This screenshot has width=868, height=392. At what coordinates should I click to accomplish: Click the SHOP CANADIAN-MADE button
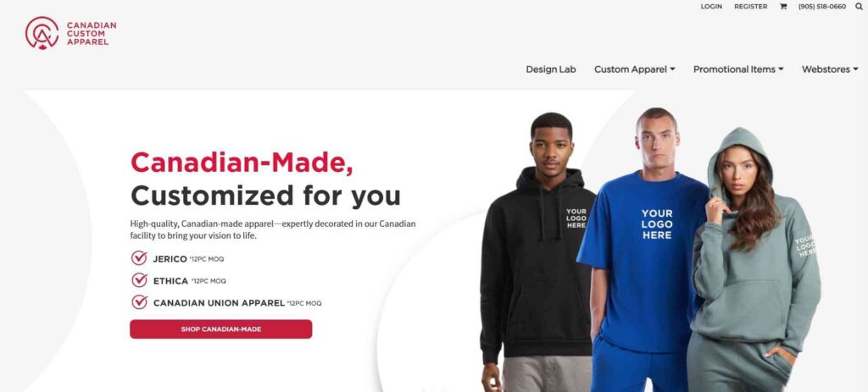221,329
